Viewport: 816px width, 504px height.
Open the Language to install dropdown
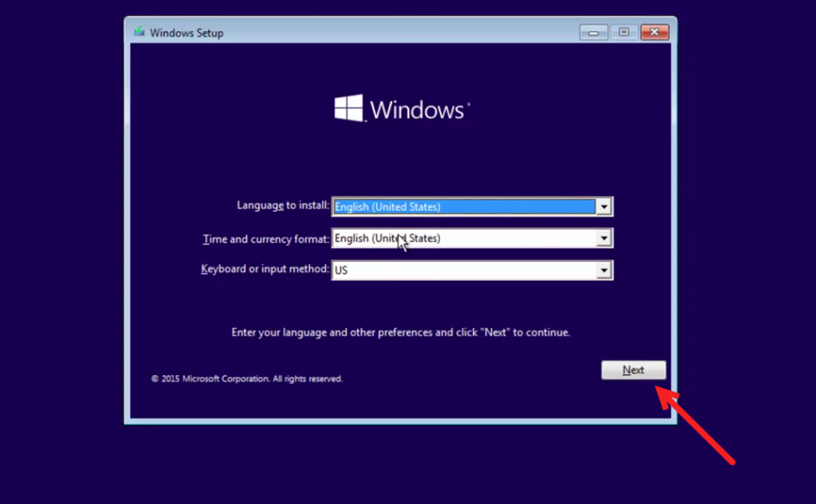603,206
